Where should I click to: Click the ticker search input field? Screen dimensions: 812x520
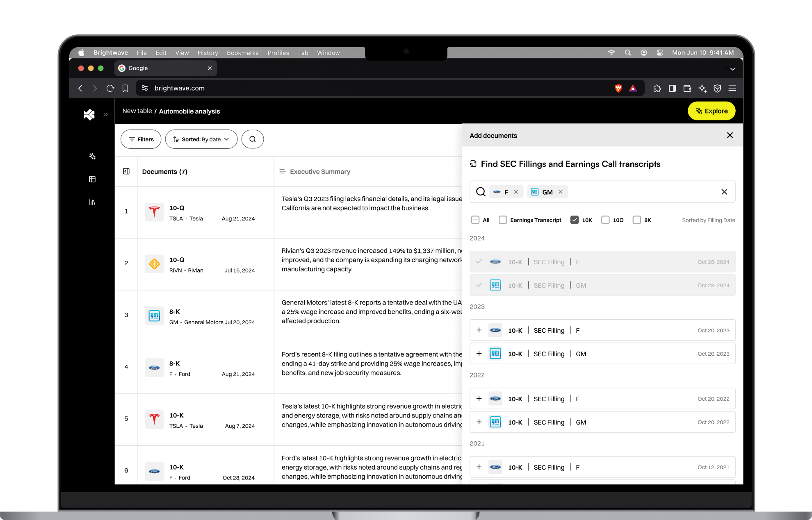pos(640,192)
